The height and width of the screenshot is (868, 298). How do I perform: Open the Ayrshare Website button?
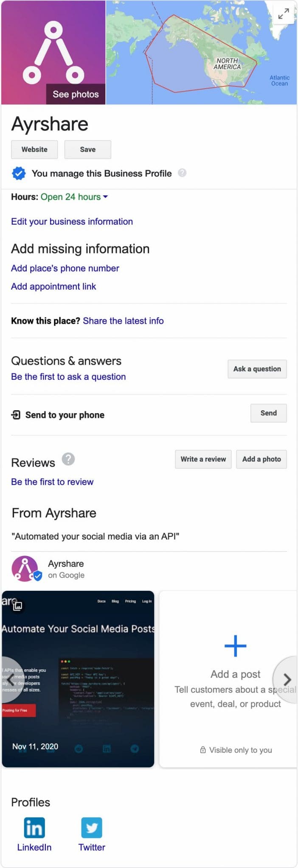[x=34, y=150]
